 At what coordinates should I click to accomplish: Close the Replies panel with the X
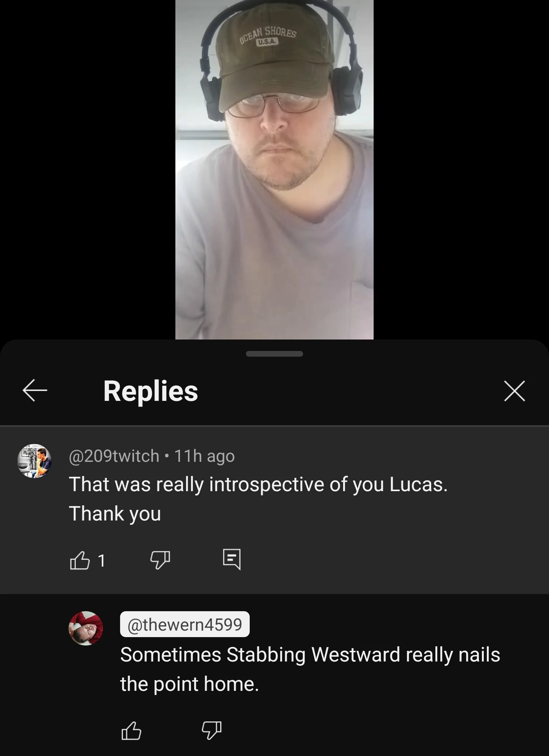514,391
